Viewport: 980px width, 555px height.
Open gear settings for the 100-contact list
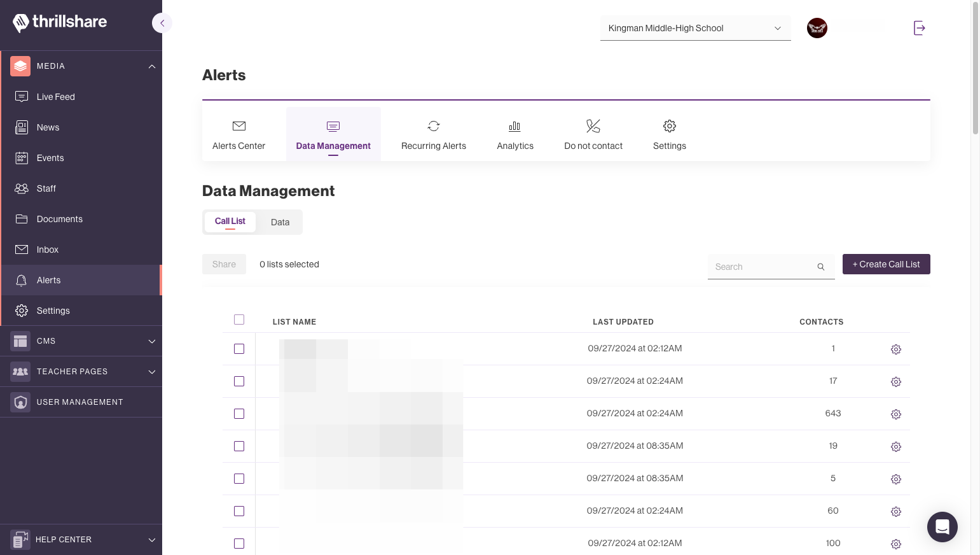896,544
